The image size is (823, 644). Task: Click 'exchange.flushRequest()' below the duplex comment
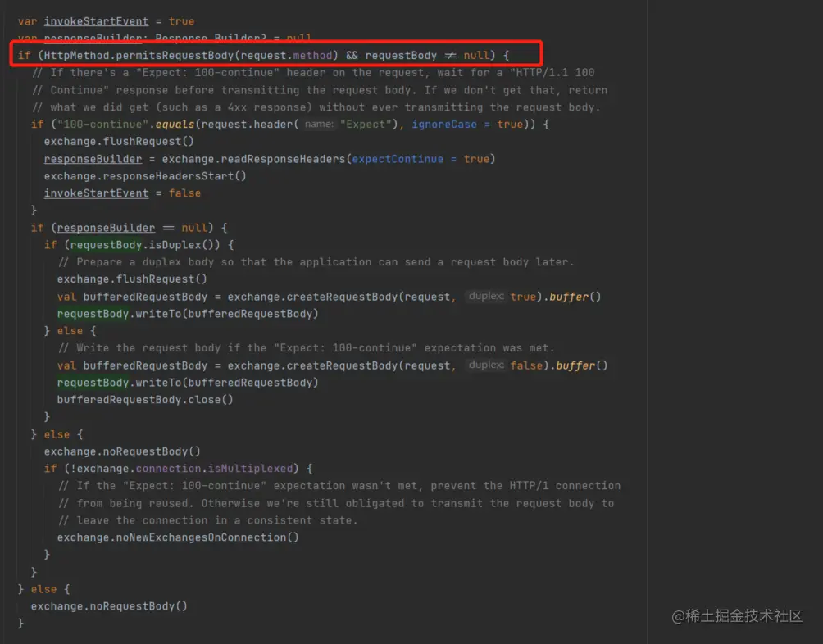[132, 279]
